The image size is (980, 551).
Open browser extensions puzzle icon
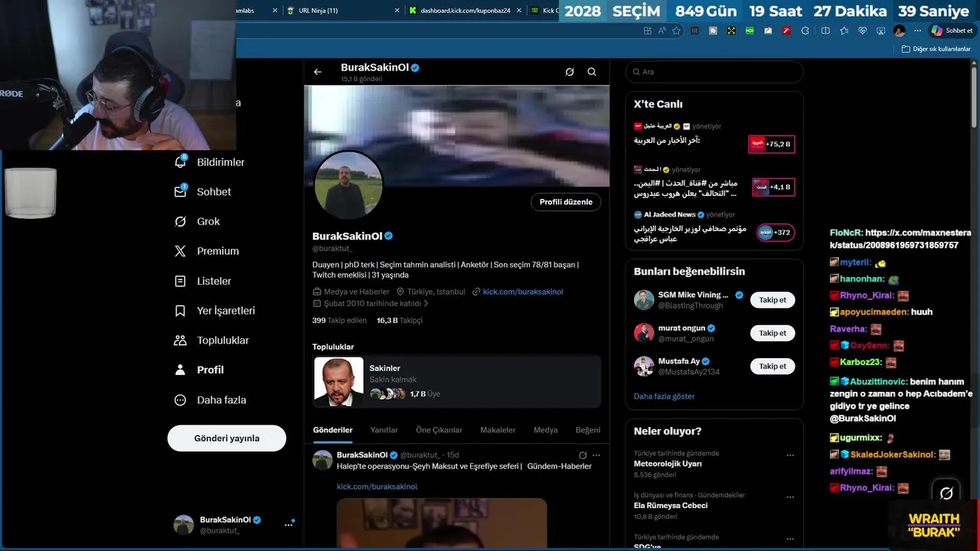805,31
